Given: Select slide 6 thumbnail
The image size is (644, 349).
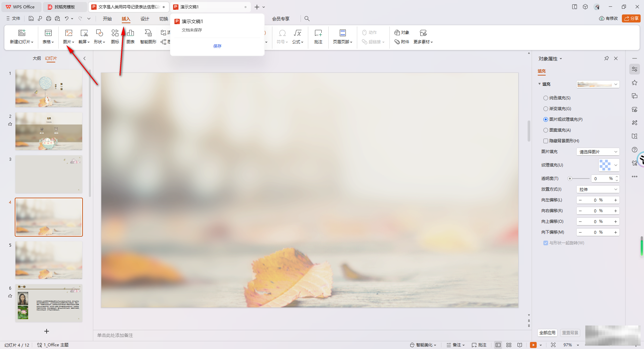Looking at the screenshot, I should 49,303.
